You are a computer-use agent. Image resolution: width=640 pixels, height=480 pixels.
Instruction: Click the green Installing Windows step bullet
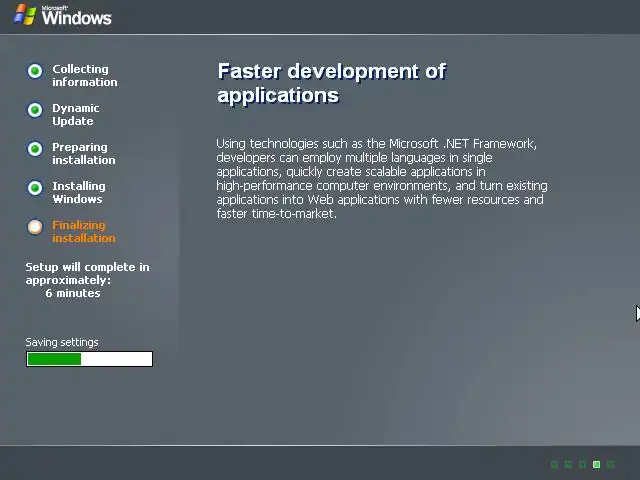(x=35, y=188)
